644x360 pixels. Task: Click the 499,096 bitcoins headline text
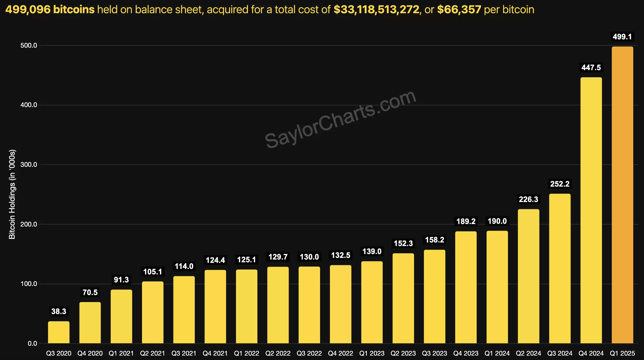coord(50,10)
